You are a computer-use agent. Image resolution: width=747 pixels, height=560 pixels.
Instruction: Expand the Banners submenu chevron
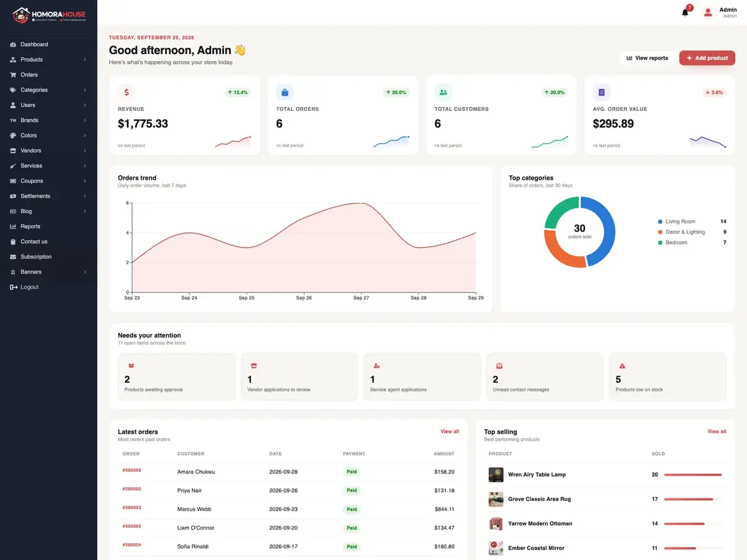[x=85, y=272]
